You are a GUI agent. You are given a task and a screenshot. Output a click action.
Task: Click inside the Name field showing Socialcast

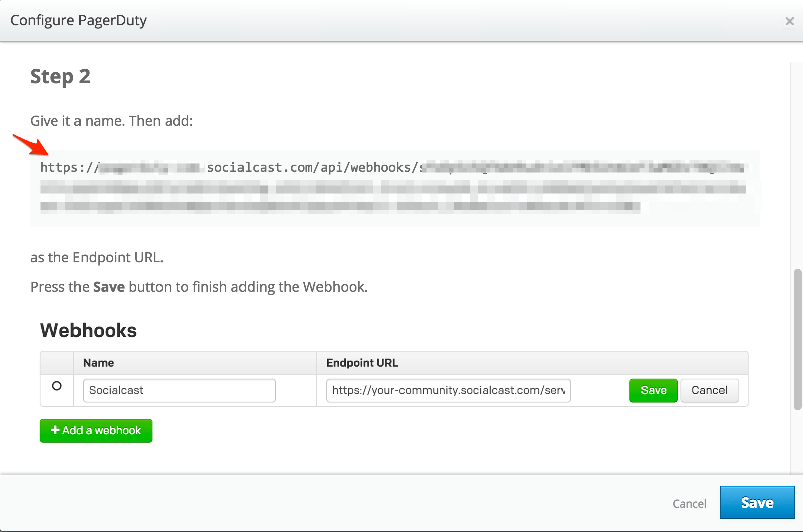click(178, 390)
